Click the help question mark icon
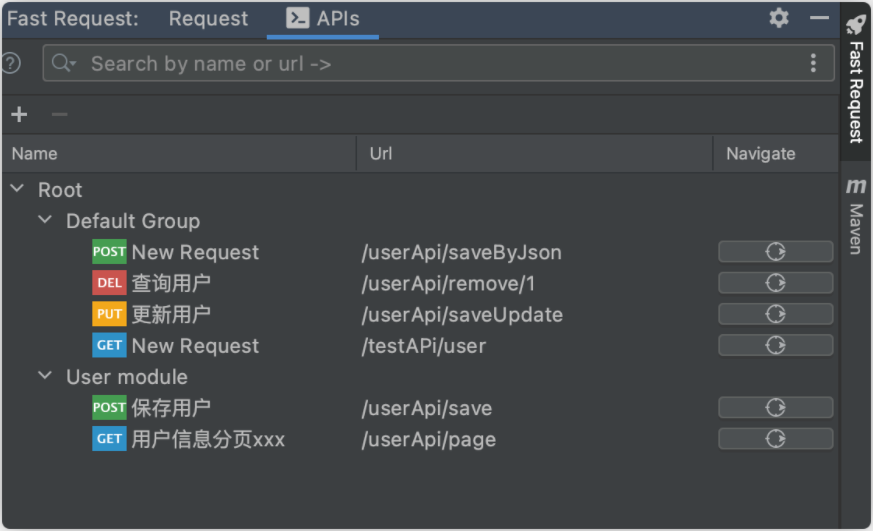Viewport: 873px width, 531px height. coord(11,63)
